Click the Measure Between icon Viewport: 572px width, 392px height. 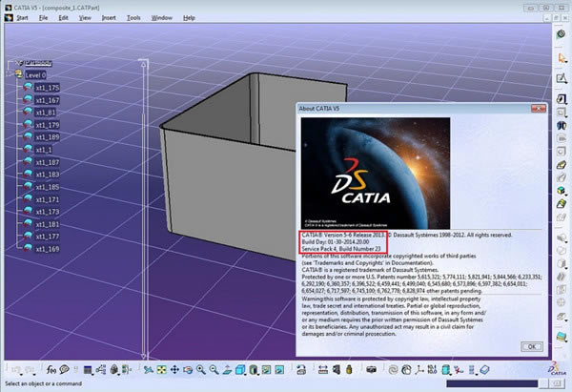pos(323,370)
